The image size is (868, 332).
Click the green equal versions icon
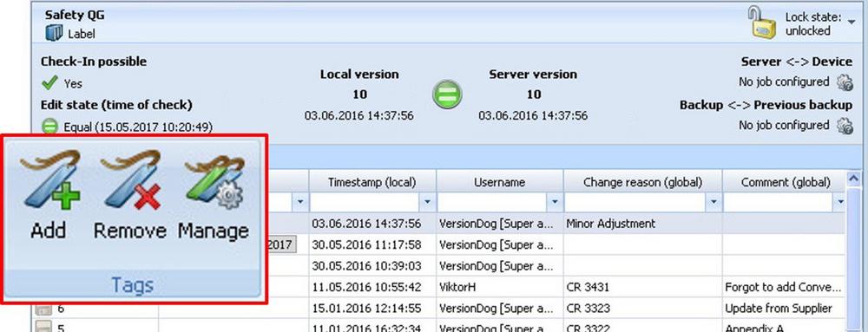(x=447, y=94)
